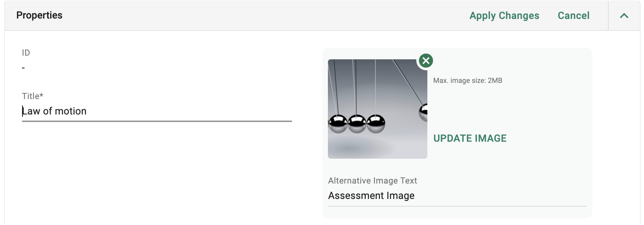This screenshot has height=225, width=644.
Task: Click the three resting steel balls in thumbnail
Action: point(357,124)
